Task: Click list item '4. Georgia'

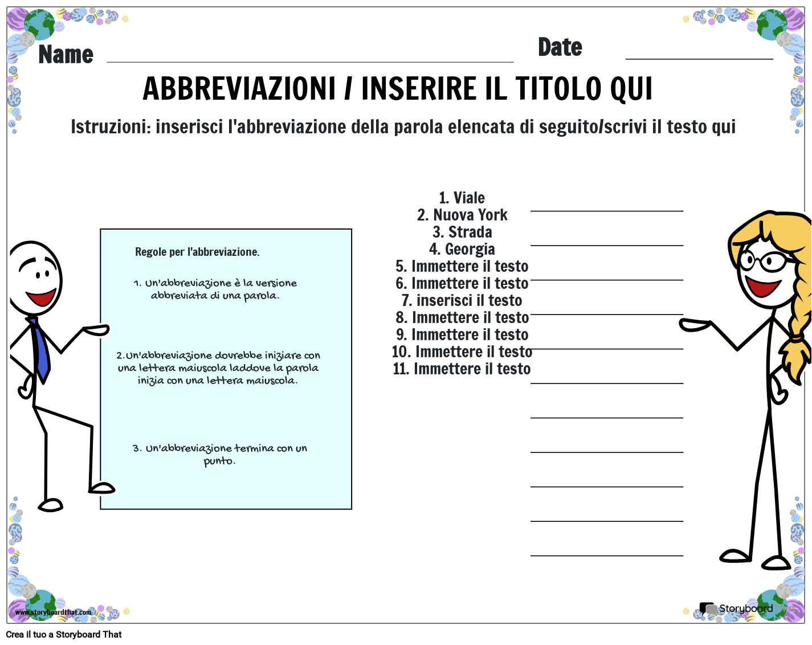Action: (462, 249)
